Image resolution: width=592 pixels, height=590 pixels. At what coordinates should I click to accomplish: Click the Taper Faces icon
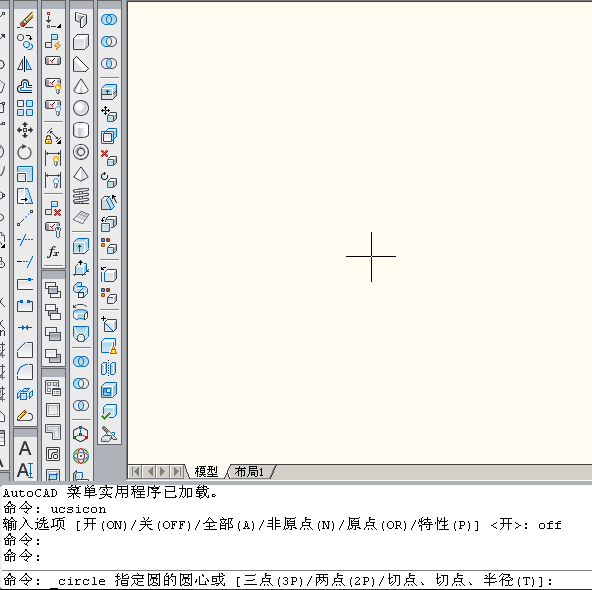click(x=109, y=202)
